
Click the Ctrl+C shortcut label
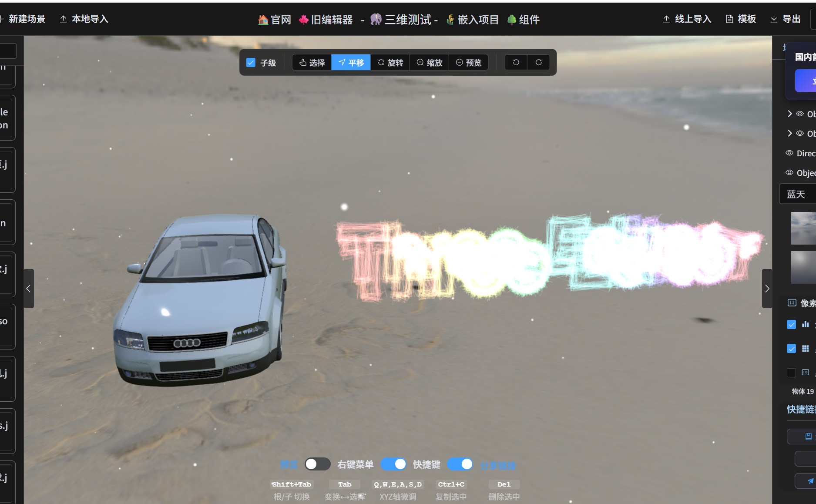(451, 484)
